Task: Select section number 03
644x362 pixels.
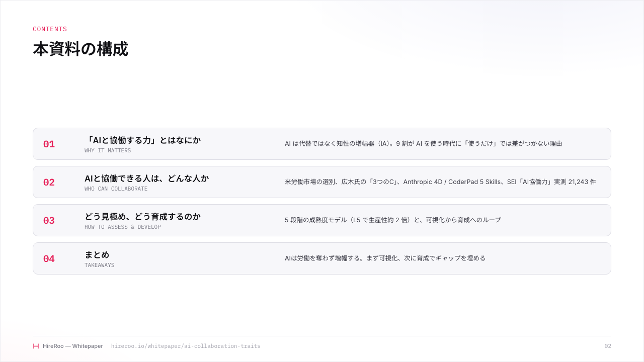Action: pos(49,221)
